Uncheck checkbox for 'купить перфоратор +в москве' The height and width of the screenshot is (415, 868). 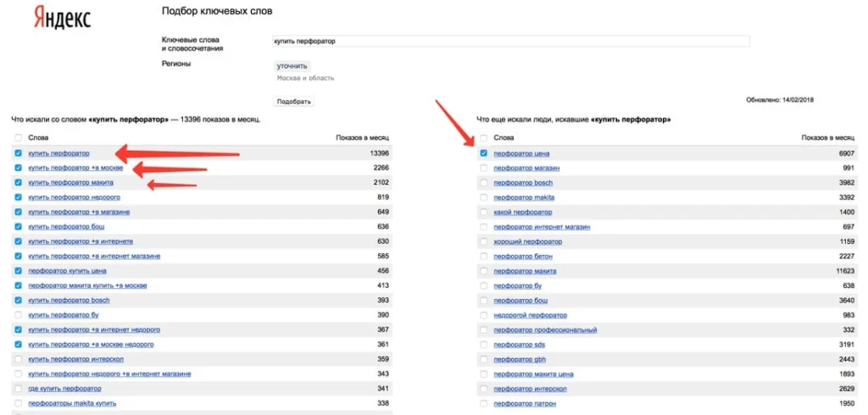click(x=19, y=168)
